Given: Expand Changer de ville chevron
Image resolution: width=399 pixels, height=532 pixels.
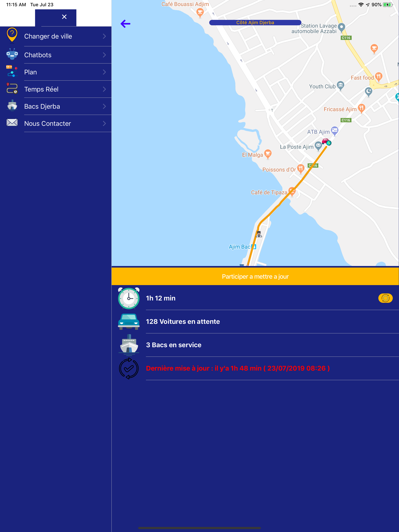Looking at the screenshot, I should coord(104,36).
